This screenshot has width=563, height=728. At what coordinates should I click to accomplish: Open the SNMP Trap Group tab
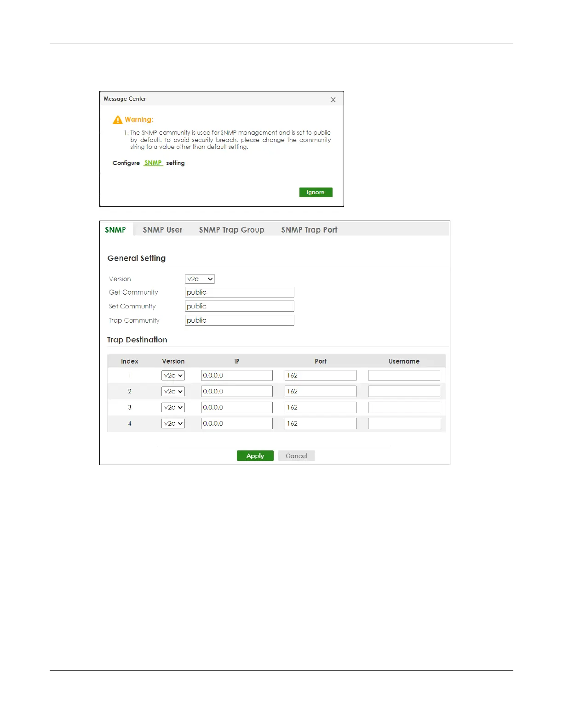[x=231, y=230]
